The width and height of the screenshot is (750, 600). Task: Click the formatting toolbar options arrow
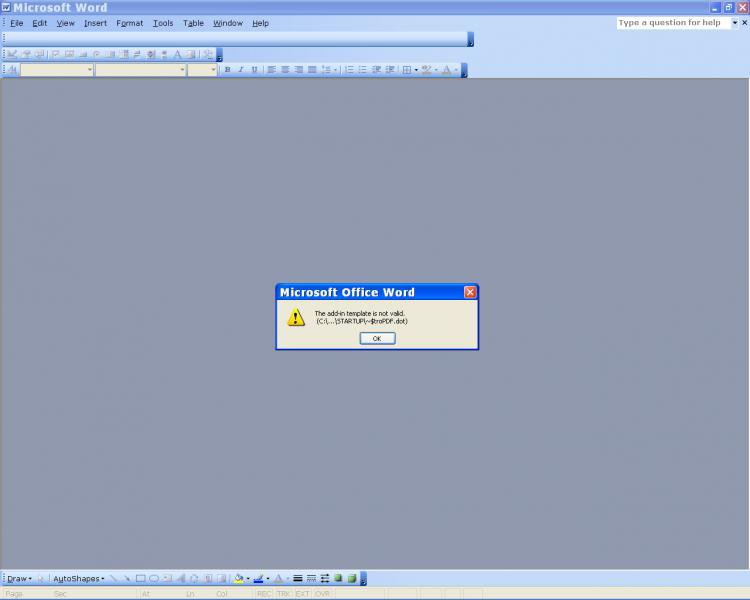click(x=464, y=70)
